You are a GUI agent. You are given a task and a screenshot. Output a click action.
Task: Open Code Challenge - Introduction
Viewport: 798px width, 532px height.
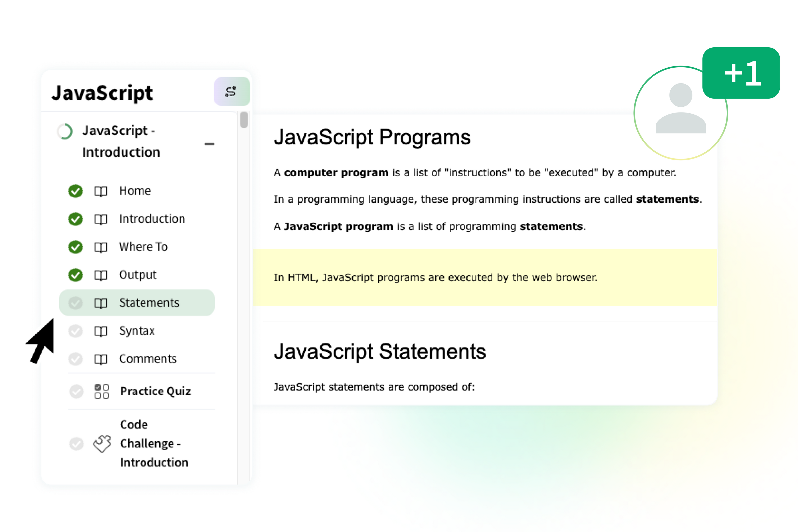[x=151, y=443]
